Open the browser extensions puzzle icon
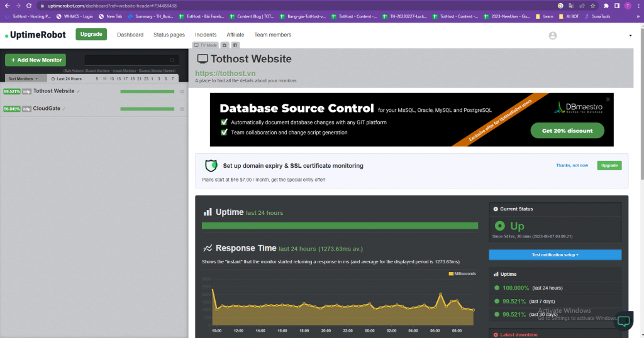 (x=606, y=6)
